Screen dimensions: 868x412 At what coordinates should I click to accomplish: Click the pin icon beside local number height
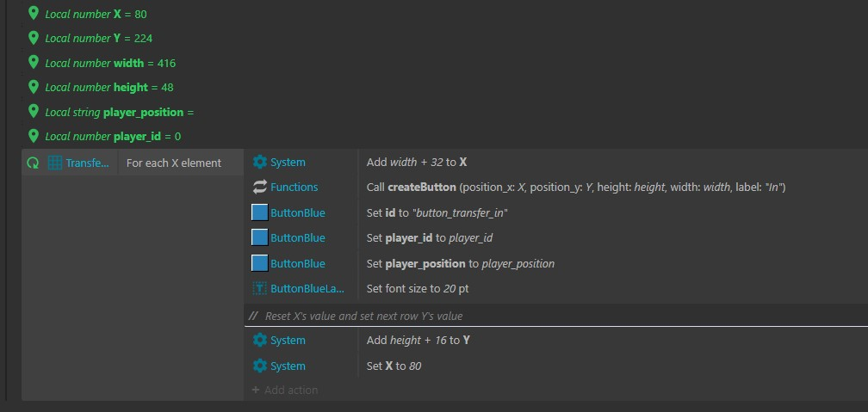(x=34, y=87)
